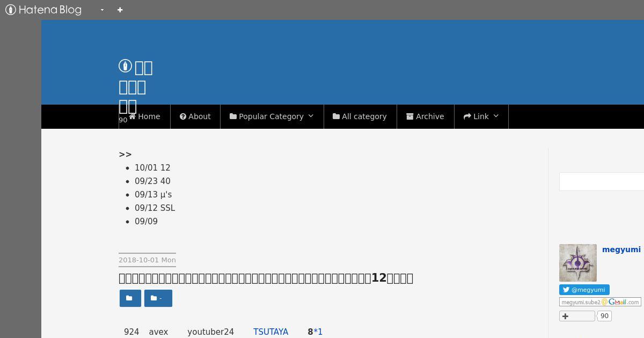Screen dimensions: 644x338
Task: Open All category menu item
Action: point(360,116)
